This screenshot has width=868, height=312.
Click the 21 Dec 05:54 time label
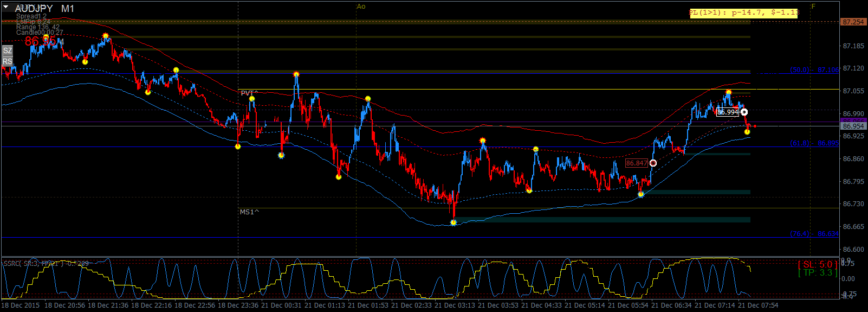(x=628, y=305)
